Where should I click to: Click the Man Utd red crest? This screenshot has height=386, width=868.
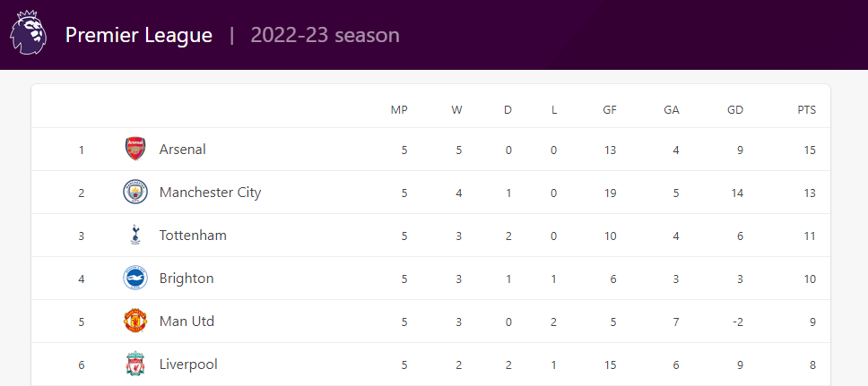tap(135, 321)
